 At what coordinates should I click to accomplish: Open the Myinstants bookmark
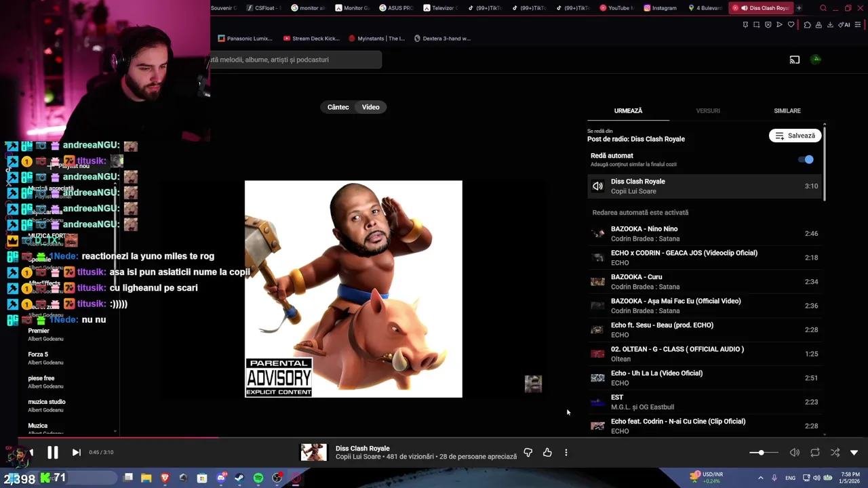376,39
